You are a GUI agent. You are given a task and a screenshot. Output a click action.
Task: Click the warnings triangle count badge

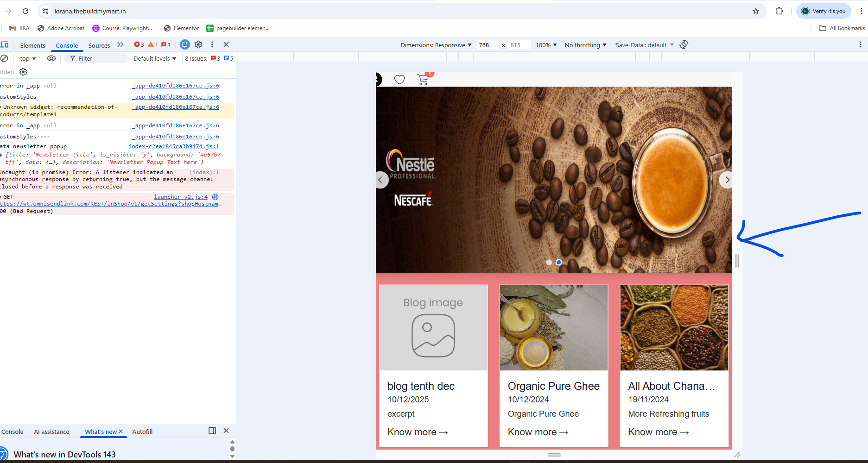pyautogui.click(x=153, y=45)
